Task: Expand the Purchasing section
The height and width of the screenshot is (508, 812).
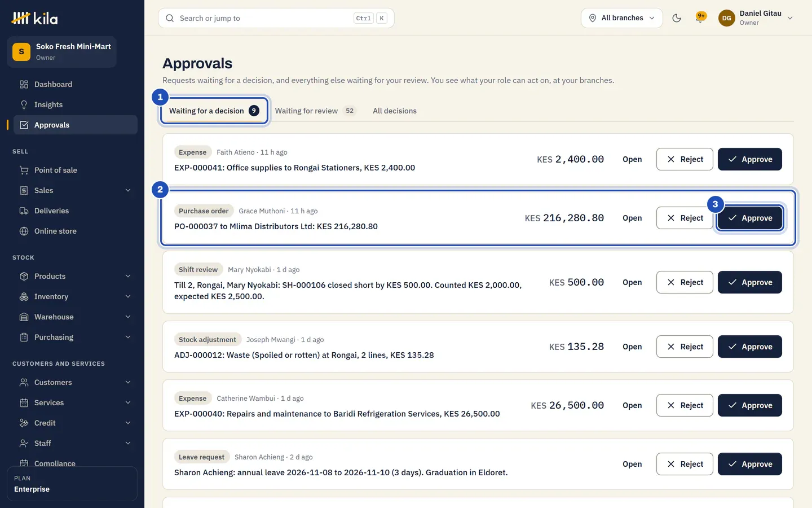Action: point(75,337)
